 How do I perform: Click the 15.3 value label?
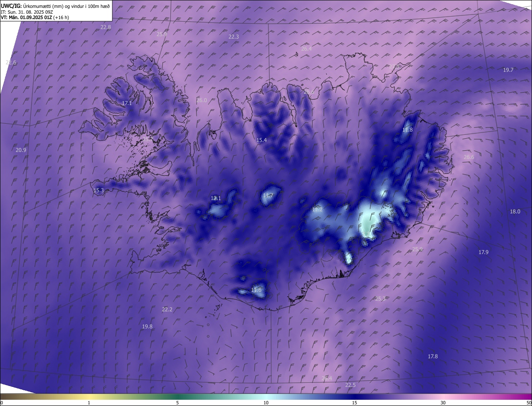point(99,190)
